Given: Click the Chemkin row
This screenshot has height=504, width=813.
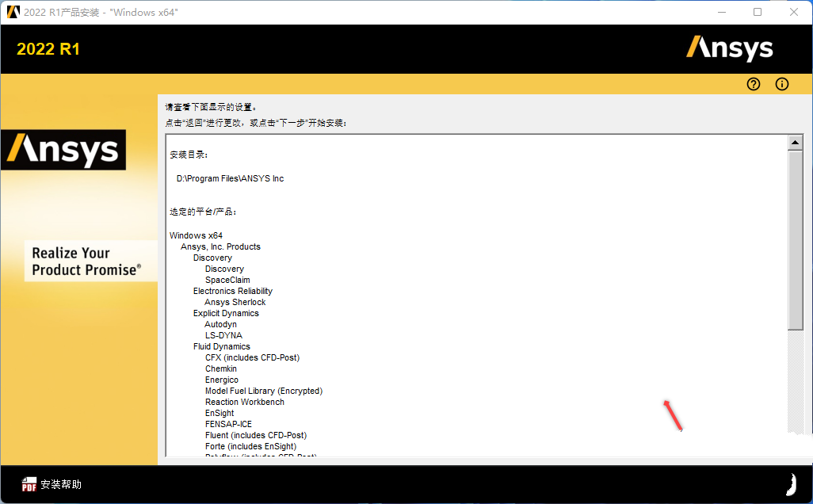Looking at the screenshot, I should [221, 368].
